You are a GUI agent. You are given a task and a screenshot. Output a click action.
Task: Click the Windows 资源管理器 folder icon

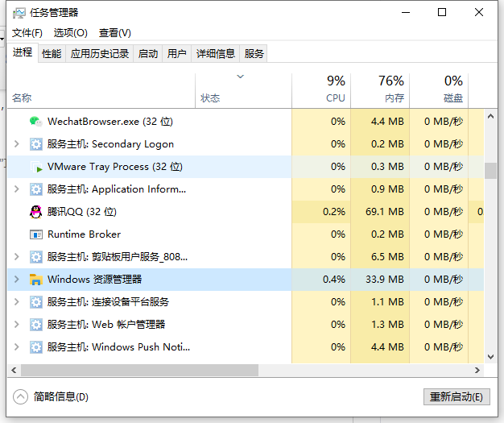[35, 280]
